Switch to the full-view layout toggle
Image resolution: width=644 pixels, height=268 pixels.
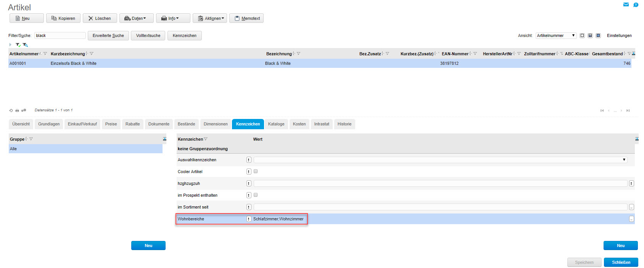pos(598,35)
